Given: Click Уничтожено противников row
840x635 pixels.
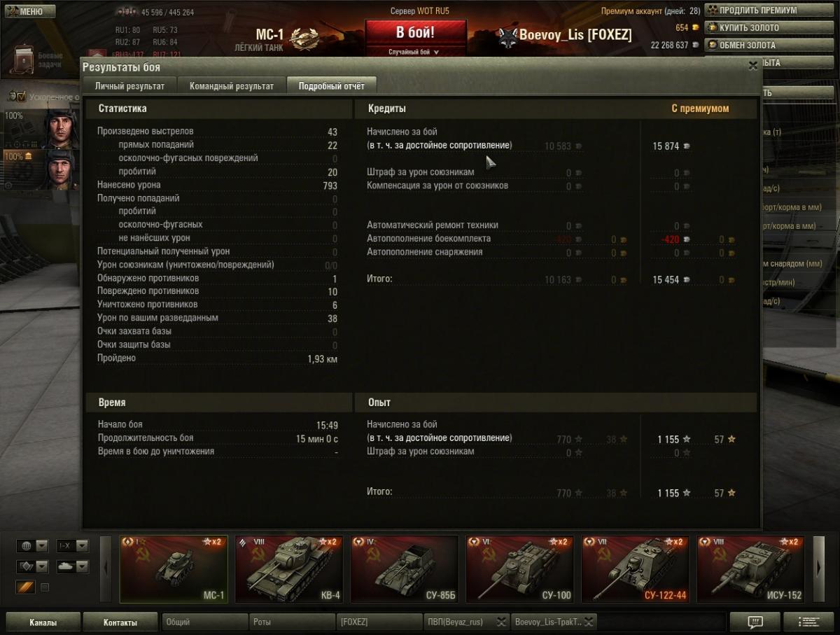Looking at the screenshot, I should coord(217,305).
